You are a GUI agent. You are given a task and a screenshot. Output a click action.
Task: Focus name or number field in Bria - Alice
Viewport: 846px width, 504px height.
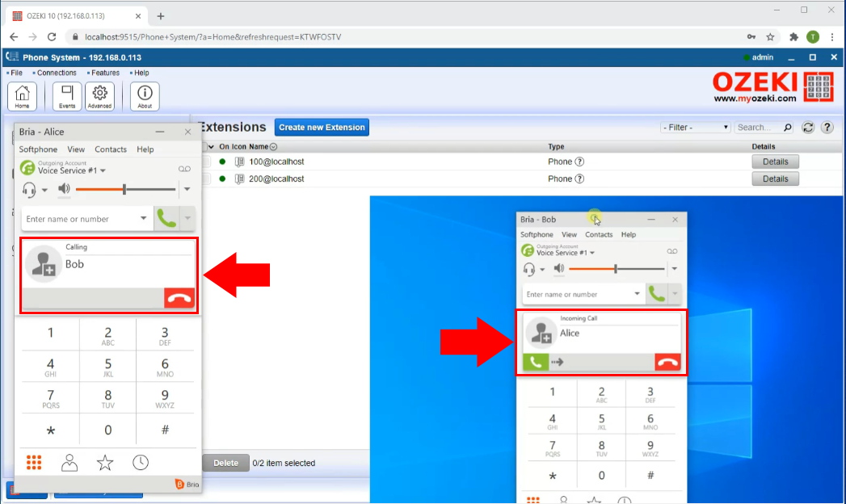tap(80, 219)
